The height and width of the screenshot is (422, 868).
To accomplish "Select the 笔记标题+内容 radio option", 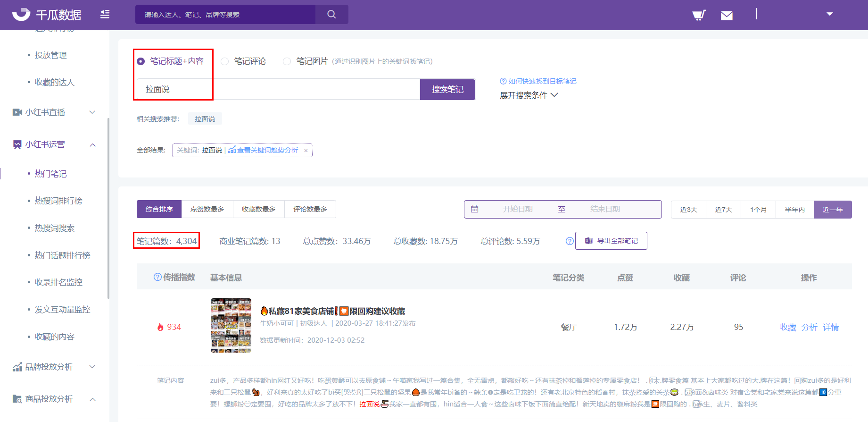I will click(x=141, y=61).
